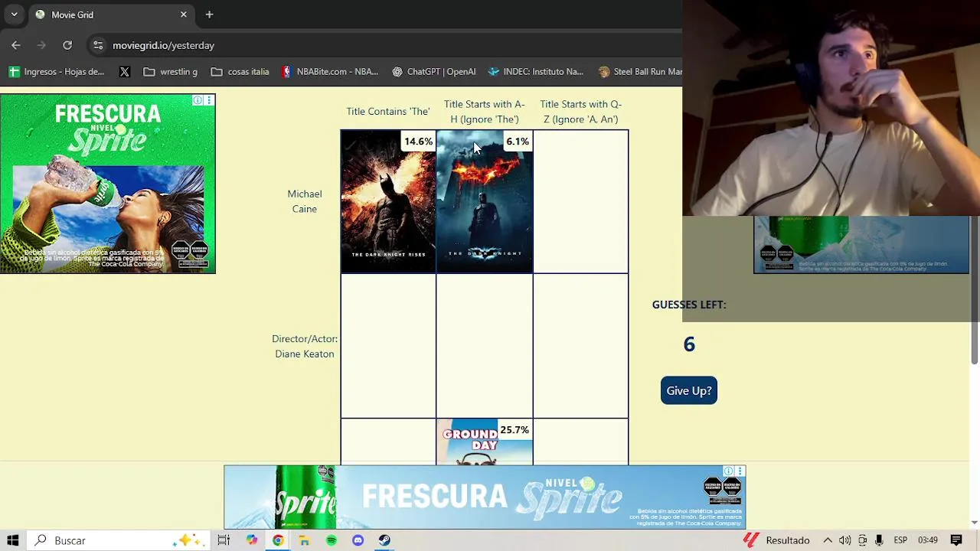Select empty Diane Keaton 'Contains The' cell
The height and width of the screenshot is (551, 980).
click(388, 346)
